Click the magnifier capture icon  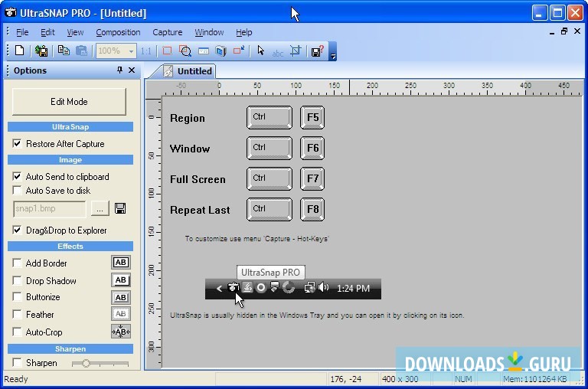[x=185, y=51]
